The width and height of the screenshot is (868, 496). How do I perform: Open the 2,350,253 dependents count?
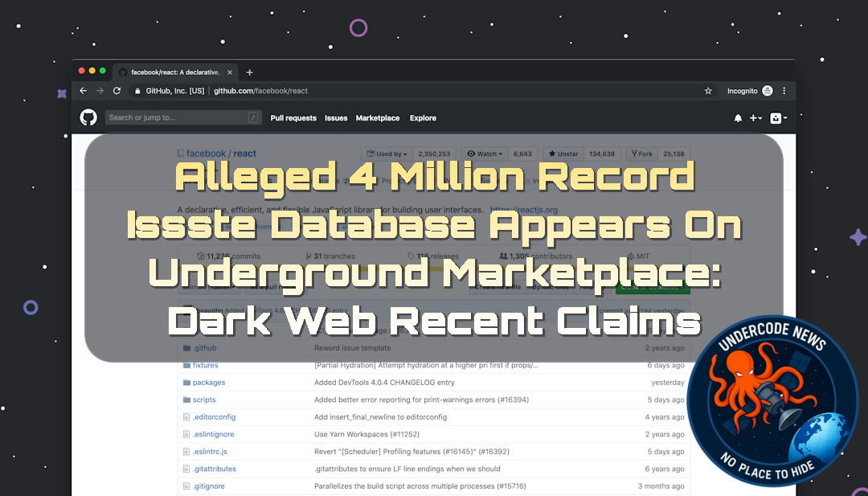click(x=434, y=154)
